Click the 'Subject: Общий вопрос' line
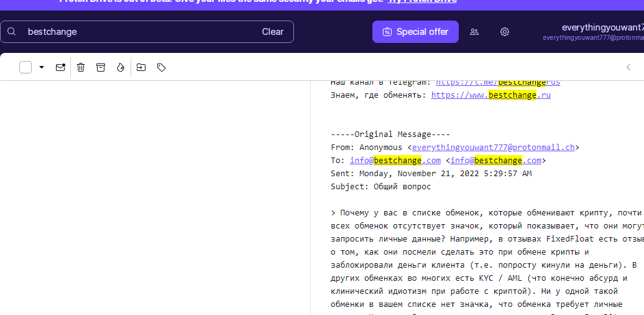 coord(380,187)
